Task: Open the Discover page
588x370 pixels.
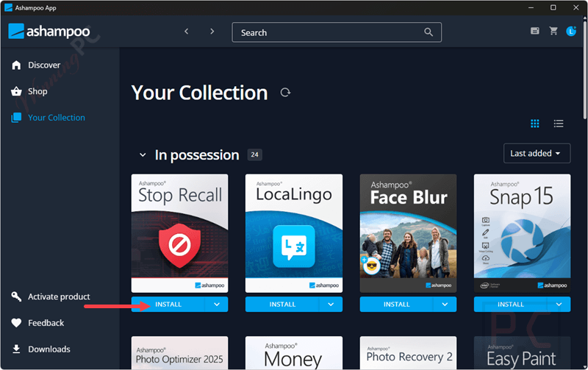Action: 36,65
